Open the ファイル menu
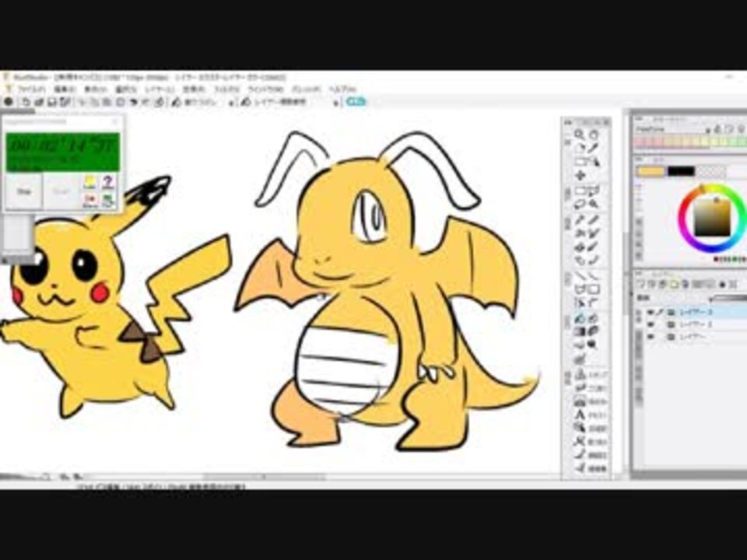747x560 pixels. click(31, 89)
